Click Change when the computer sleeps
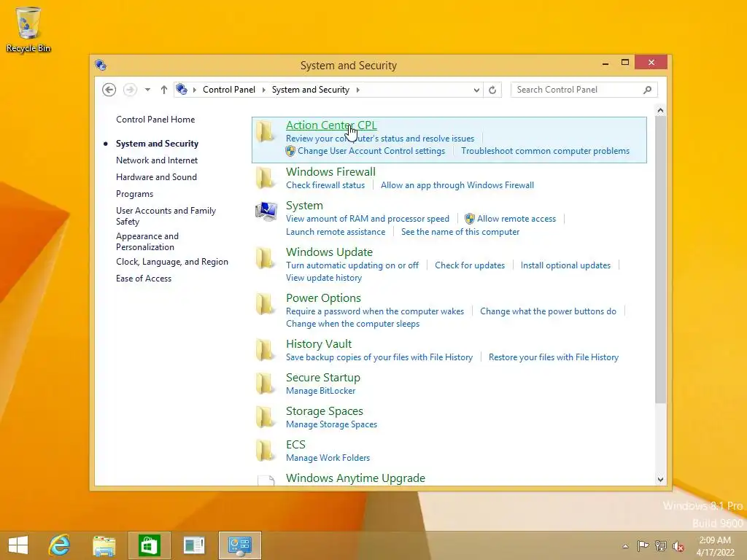The image size is (747, 560). [352, 324]
